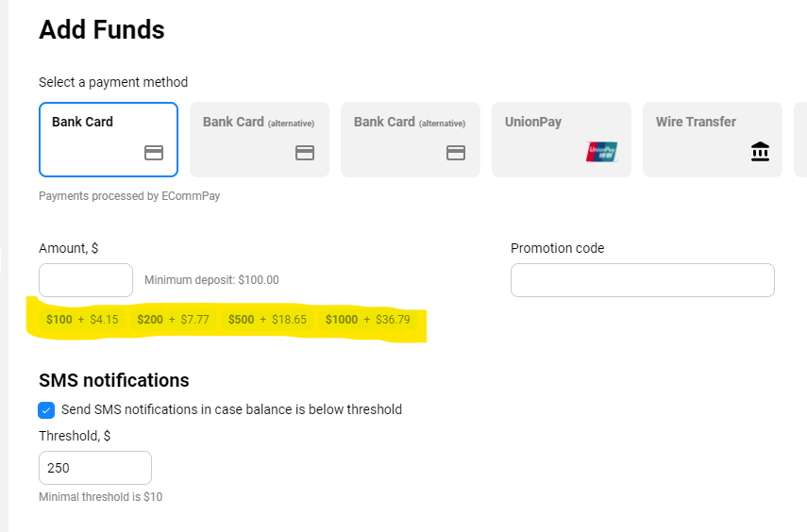
Task: Pick the $100 + $4.15 preset amount
Action: (82, 320)
